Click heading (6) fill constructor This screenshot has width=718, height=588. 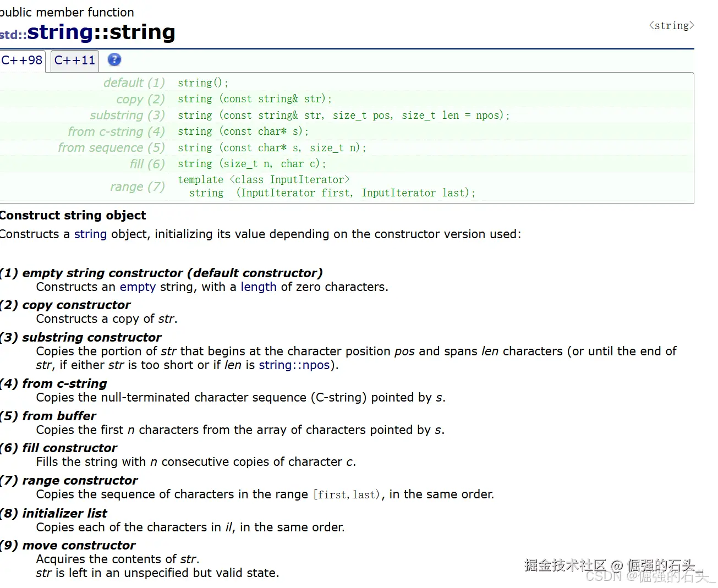point(58,448)
